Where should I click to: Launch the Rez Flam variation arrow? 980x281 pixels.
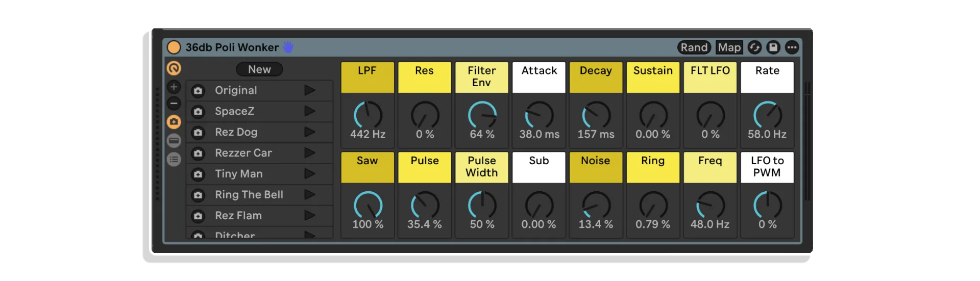coord(310,216)
